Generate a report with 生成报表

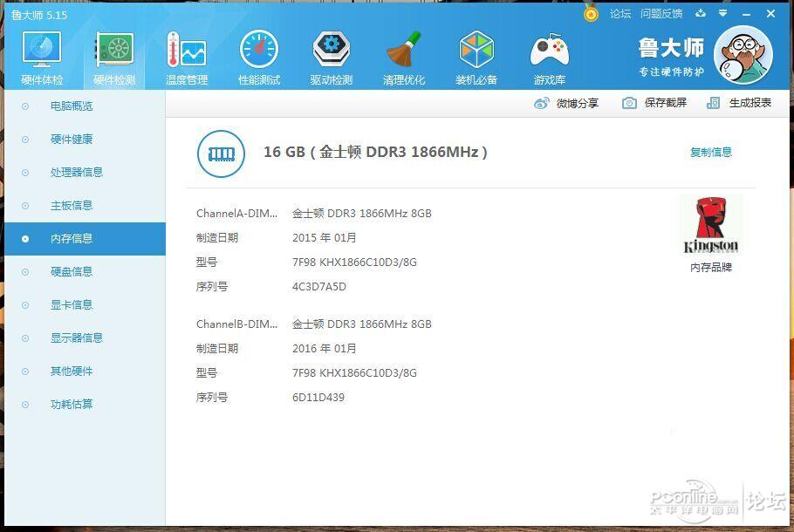(739, 103)
